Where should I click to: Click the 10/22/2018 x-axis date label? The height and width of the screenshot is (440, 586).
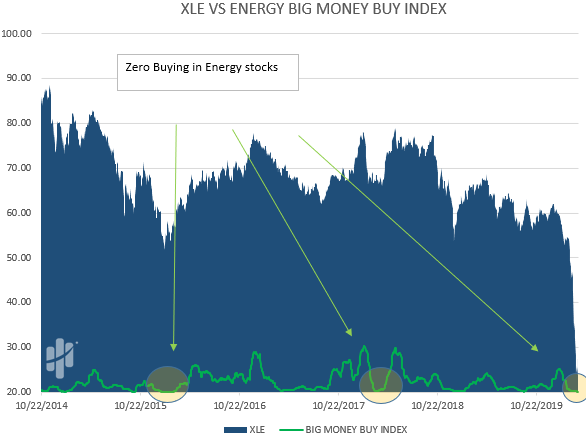click(437, 406)
